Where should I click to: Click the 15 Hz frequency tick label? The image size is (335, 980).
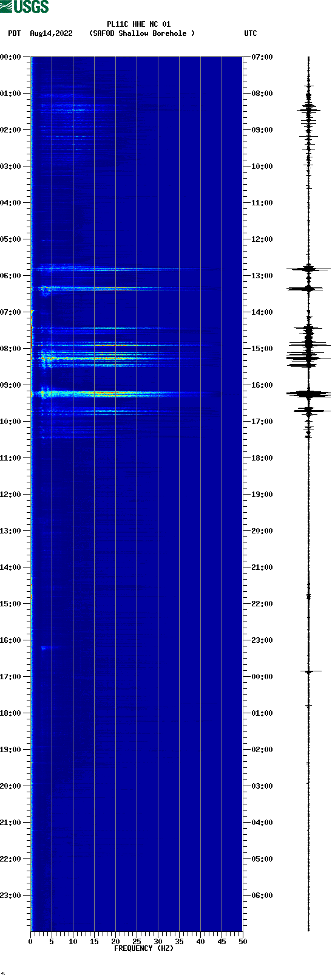[x=94, y=942]
